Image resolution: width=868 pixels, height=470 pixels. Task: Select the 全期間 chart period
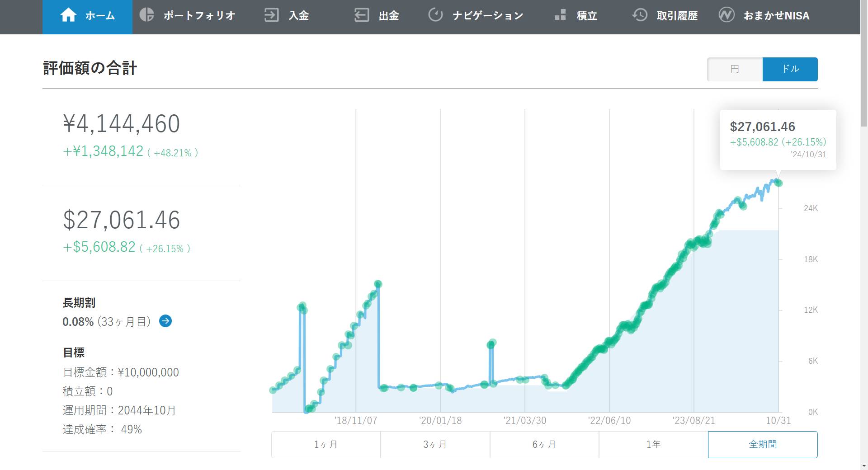pos(763,445)
